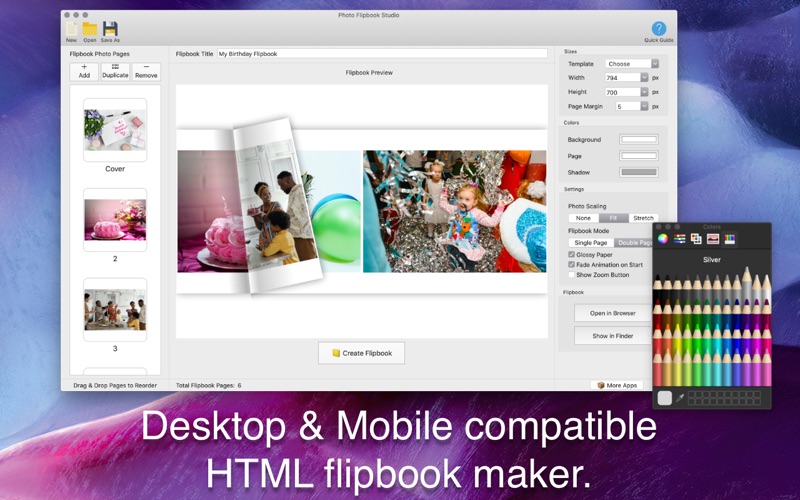Open the Template Choose dropdown
This screenshot has width=800, height=500.
[632, 64]
